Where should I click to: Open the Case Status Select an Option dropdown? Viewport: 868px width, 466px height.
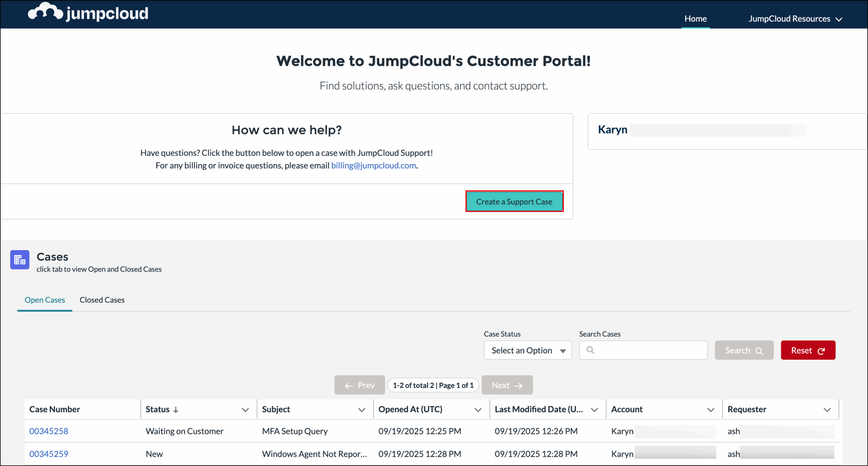pyautogui.click(x=528, y=350)
